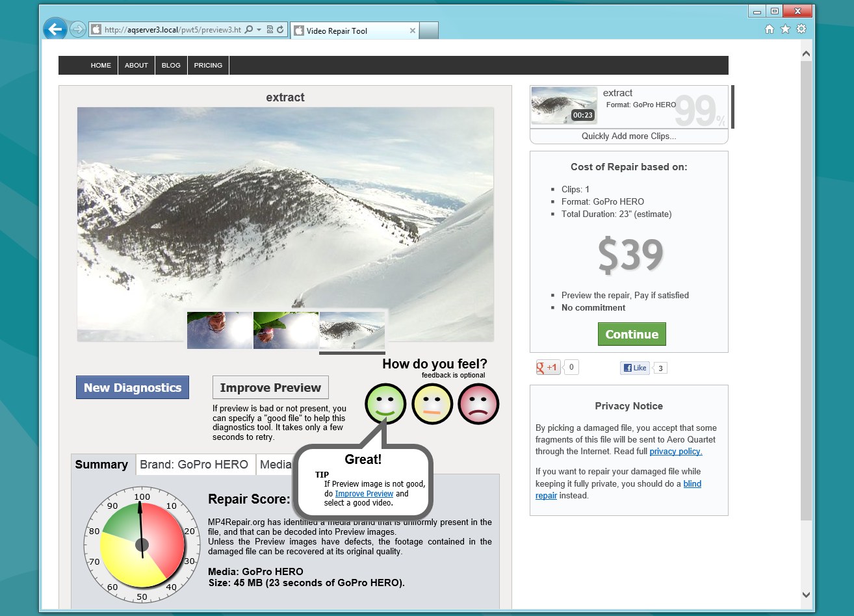Screen dimensions: 854x616
Task: Click the 'Clips: 1' list entry
Action: point(576,190)
